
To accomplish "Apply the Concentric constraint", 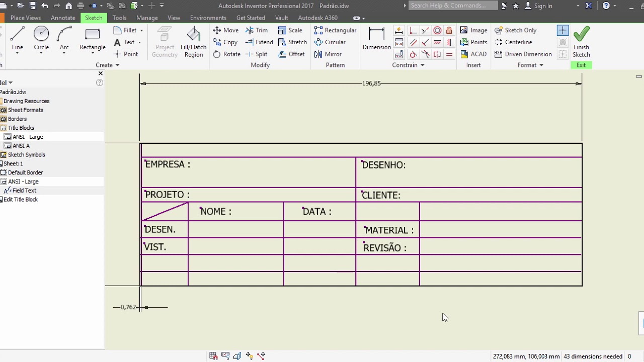I will [437, 30].
